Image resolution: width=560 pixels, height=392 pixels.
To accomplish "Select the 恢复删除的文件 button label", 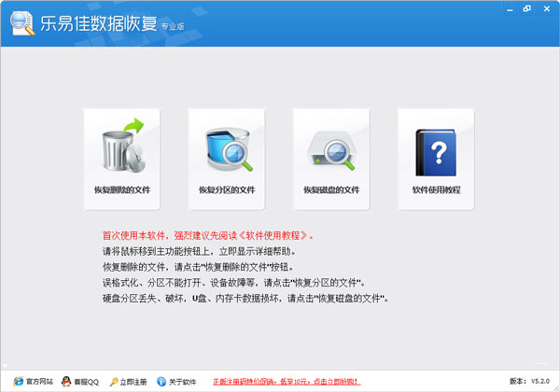I will point(121,190).
